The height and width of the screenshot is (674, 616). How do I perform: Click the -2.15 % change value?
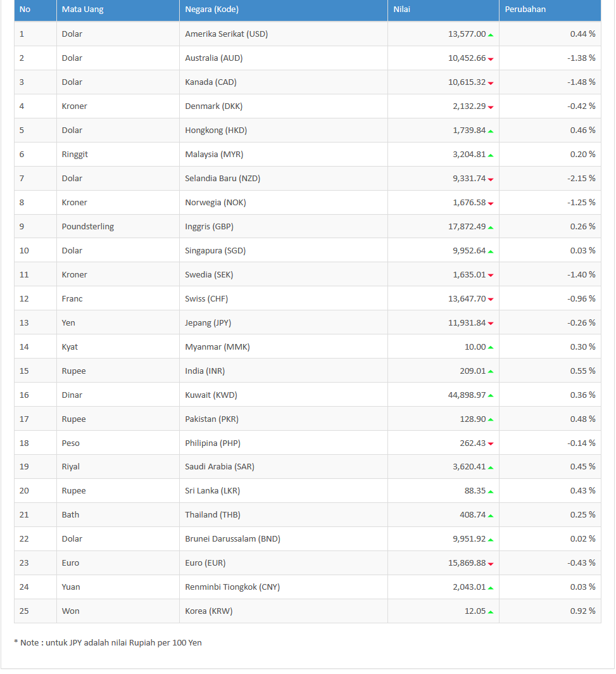[x=581, y=179]
